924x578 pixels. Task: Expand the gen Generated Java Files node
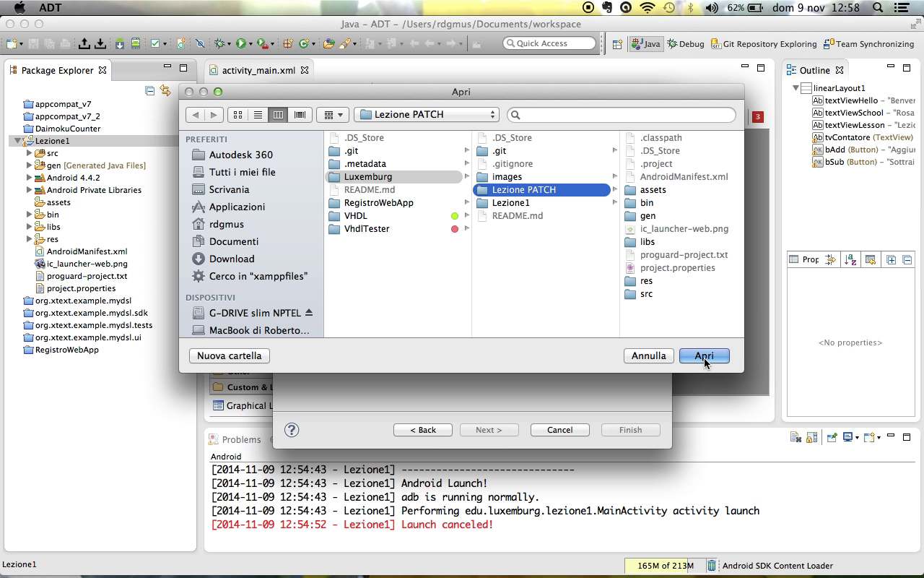[29, 165]
